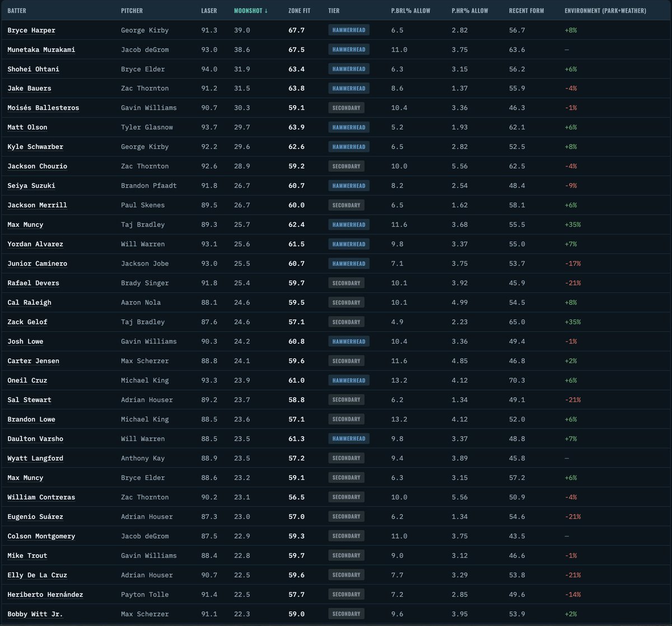Sort by the ZONE FIT column header
The image size is (672, 626).
[x=300, y=11]
